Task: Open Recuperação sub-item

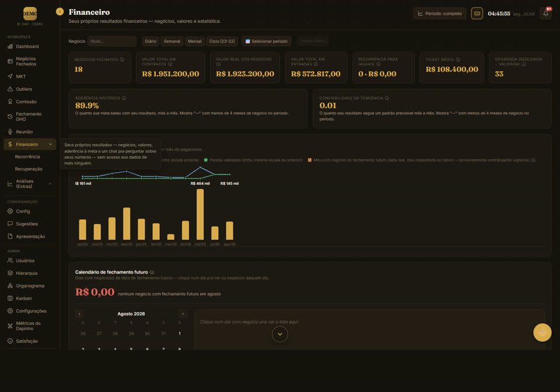Action: click(x=29, y=169)
